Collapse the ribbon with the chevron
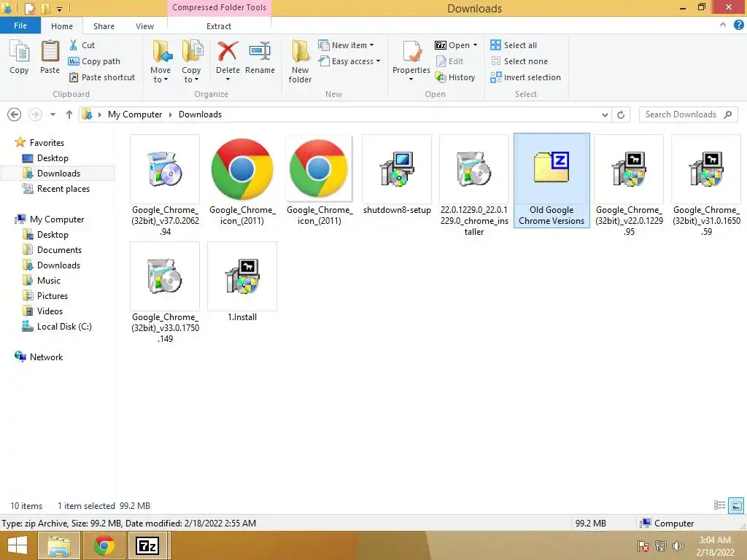Image resolution: width=747 pixels, height=560 pixels. click(x=723, y=26)
